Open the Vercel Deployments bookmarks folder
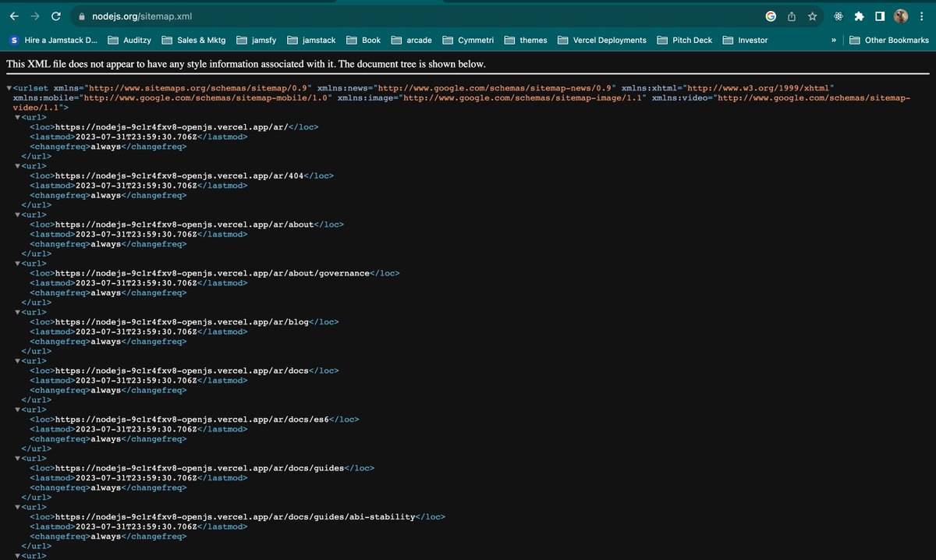The height and width of the screenshot is (560, 936). 601,40
